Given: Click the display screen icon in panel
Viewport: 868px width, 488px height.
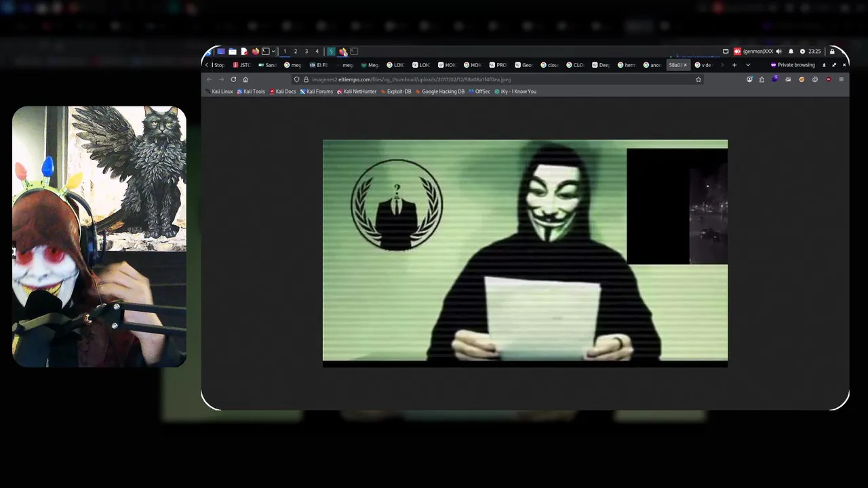Looking at the screenshot, I should (x=726, y=52).
